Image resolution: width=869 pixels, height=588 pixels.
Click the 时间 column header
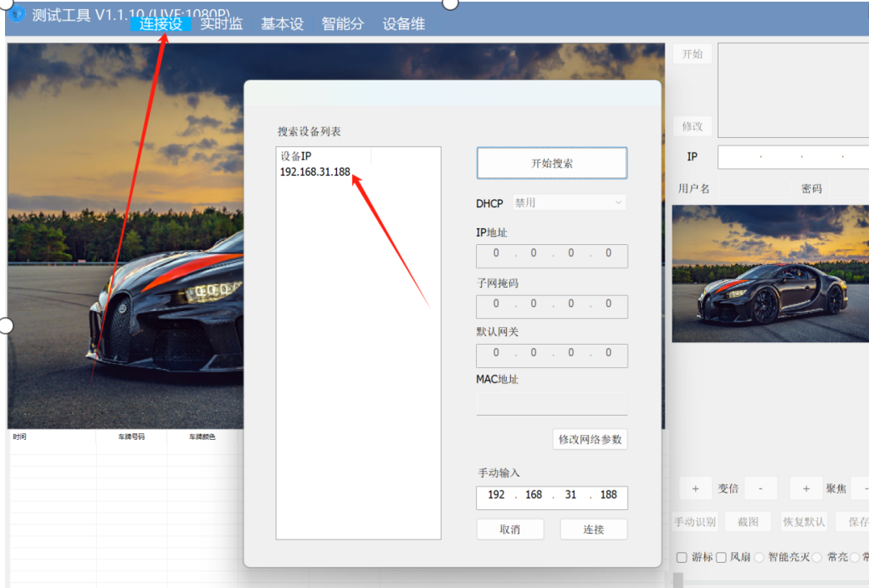(53, 437)
